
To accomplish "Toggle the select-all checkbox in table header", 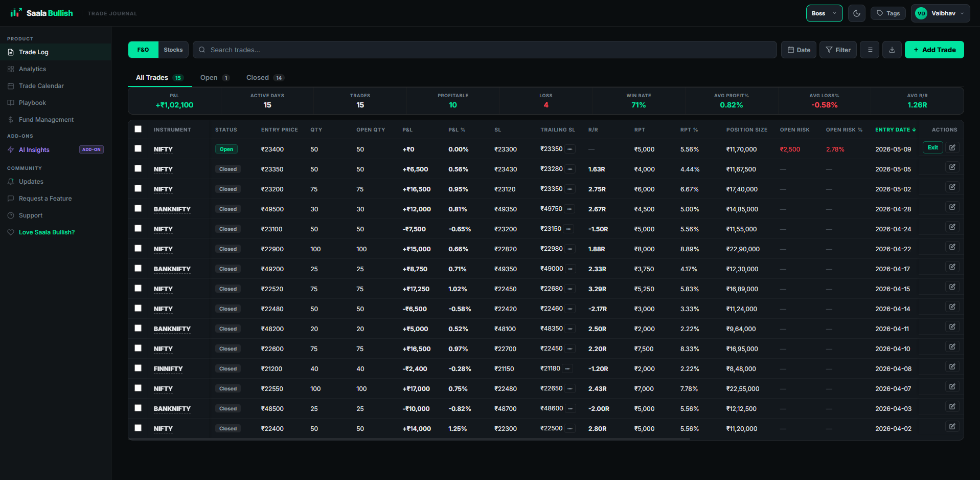I will click(138, 129).
